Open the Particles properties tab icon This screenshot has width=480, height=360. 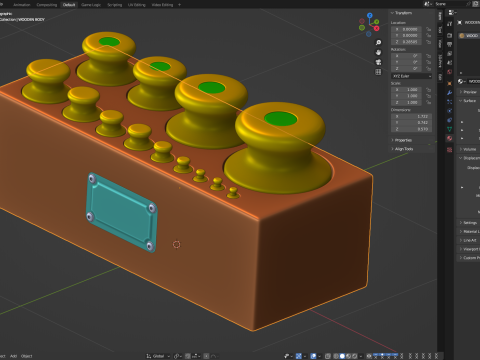tap(450, 102)
